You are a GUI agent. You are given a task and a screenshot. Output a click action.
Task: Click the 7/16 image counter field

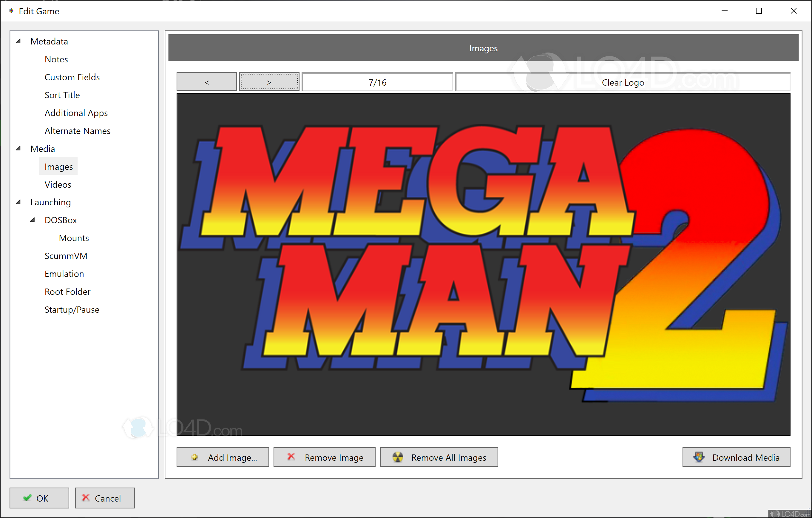coord(377,82)
